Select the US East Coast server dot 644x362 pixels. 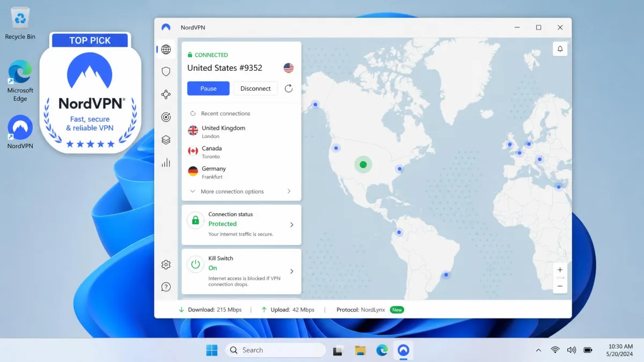pos(399,169)
